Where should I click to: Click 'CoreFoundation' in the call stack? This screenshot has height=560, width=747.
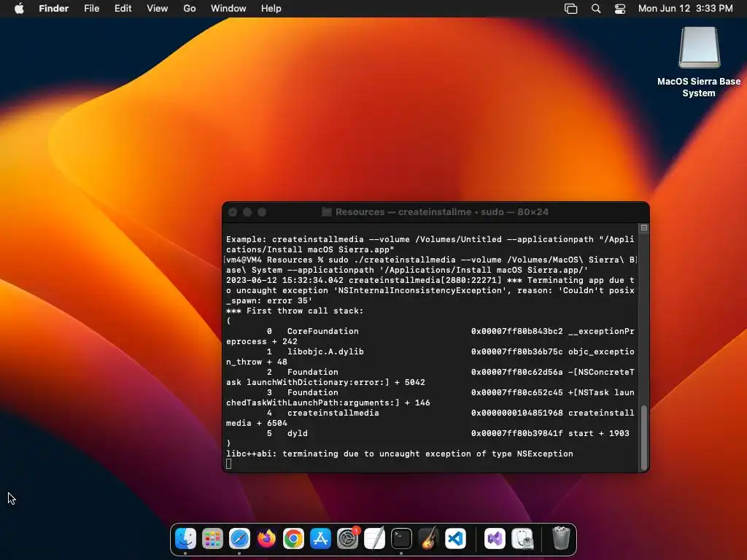323,332
